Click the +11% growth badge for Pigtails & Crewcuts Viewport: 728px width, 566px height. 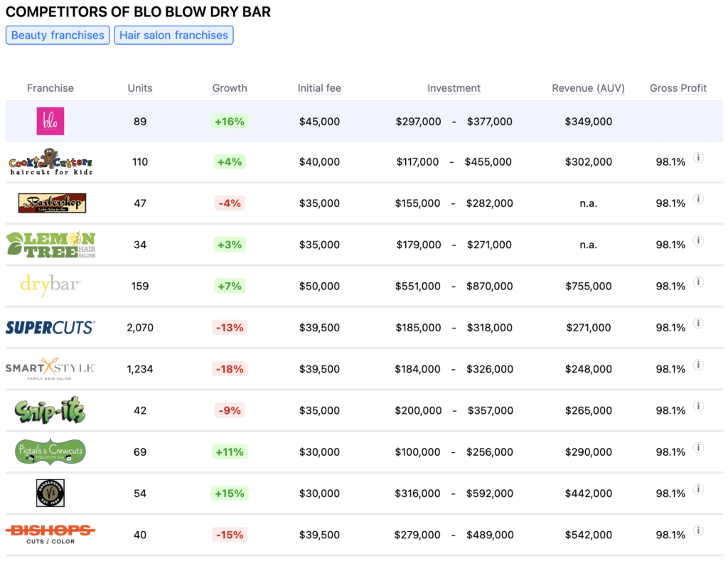pyautogui.click(x=230, y=452)
